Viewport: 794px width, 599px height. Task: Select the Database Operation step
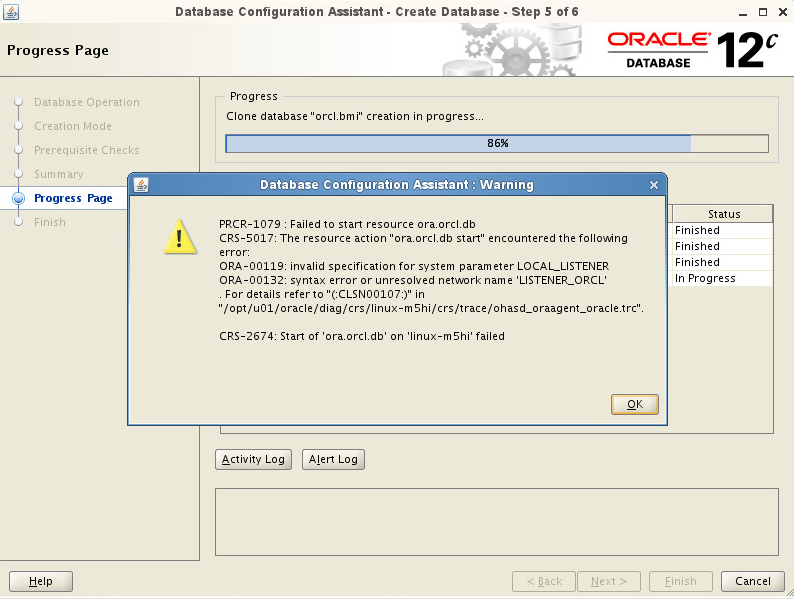pos(86,102)
